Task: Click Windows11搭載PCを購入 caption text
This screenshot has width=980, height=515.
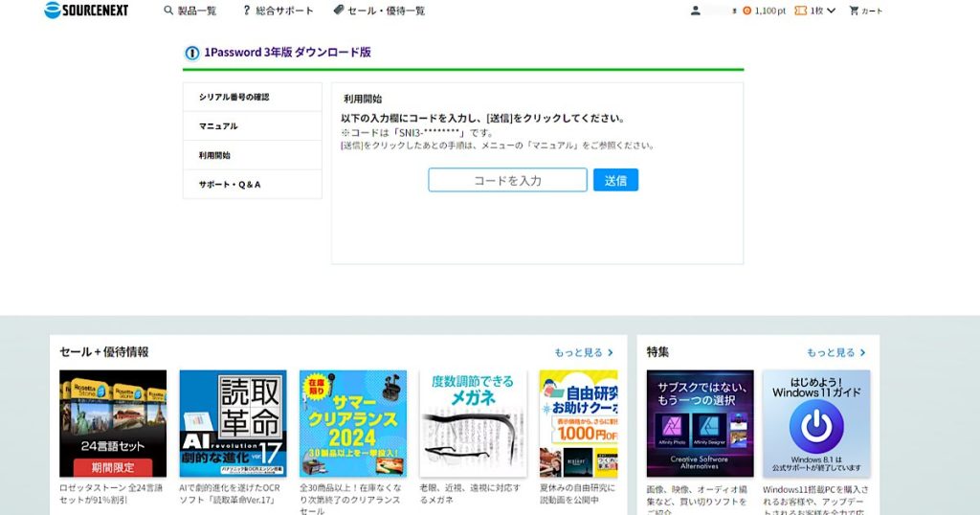Action: [815, 500]
